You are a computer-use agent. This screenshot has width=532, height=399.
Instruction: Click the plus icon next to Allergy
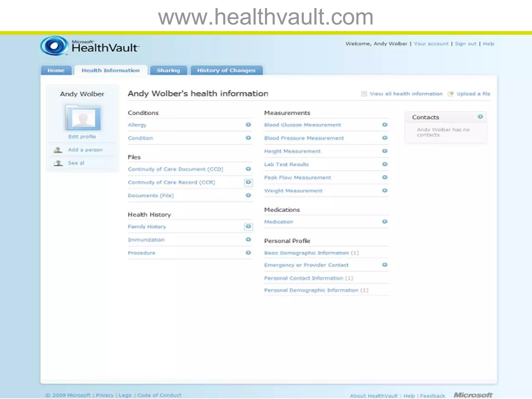[248, 125]
